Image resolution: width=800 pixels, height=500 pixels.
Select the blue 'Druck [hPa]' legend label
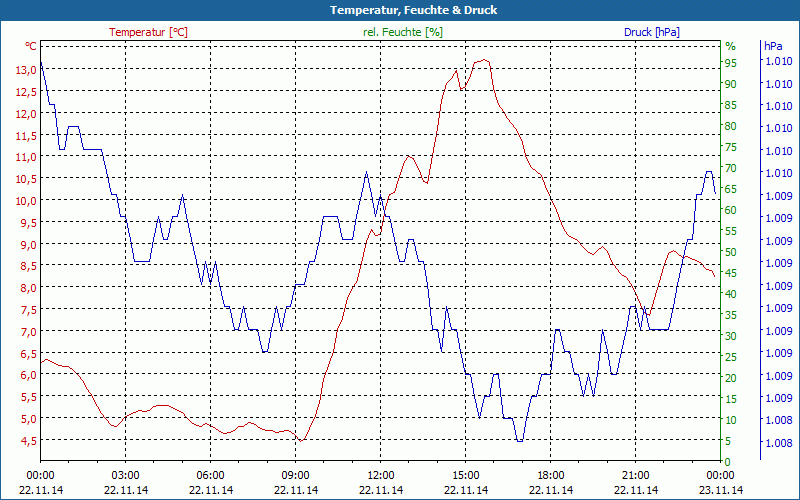pos(652,32)
